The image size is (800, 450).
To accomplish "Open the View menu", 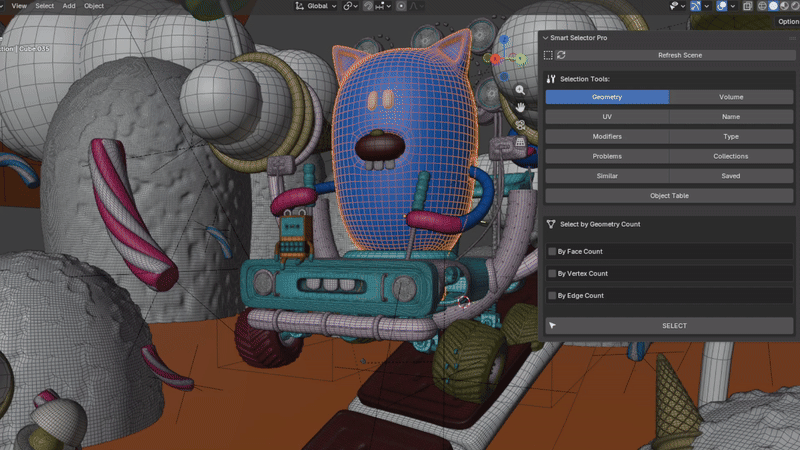I will click(x=19, y=6).
